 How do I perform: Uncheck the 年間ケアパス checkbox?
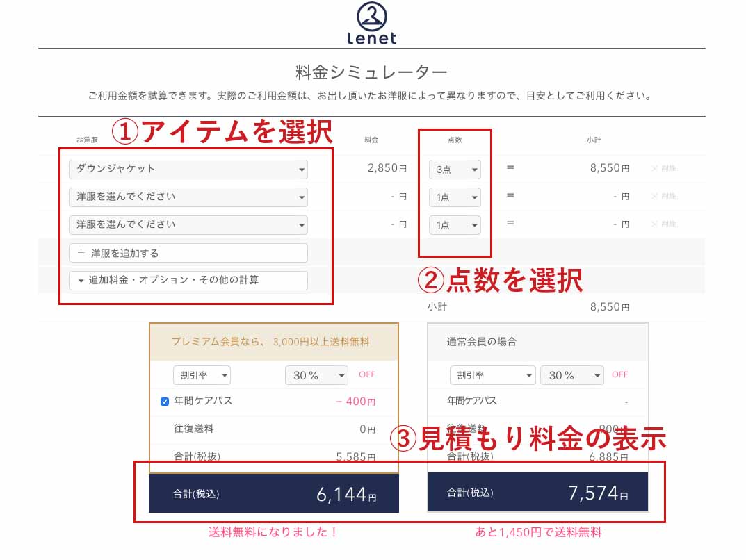coord(165,401)
